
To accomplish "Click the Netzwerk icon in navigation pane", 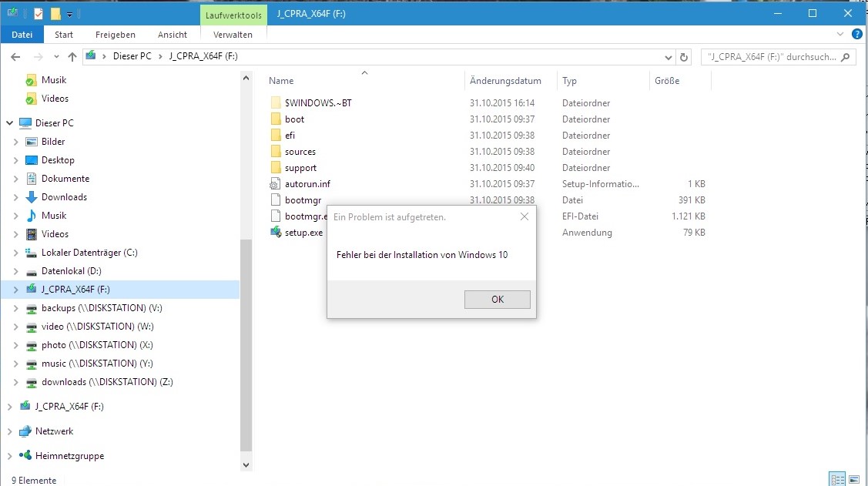I will point(25,431).
